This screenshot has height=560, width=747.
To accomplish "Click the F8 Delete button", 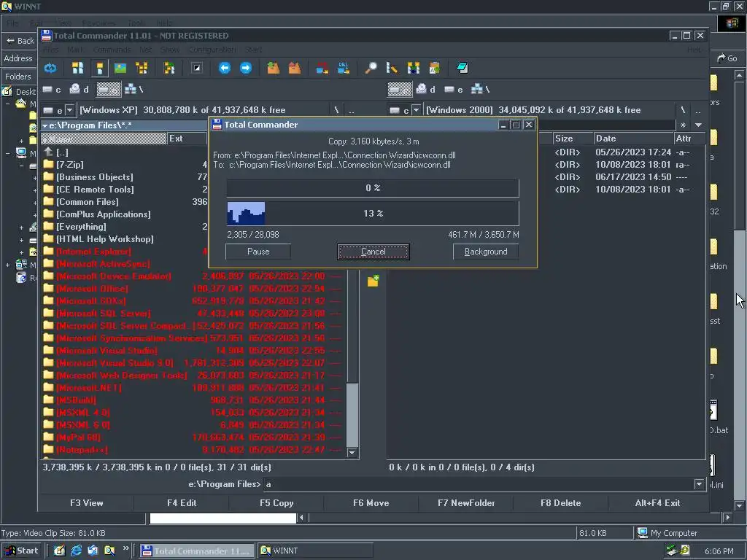I will (560, 503).
